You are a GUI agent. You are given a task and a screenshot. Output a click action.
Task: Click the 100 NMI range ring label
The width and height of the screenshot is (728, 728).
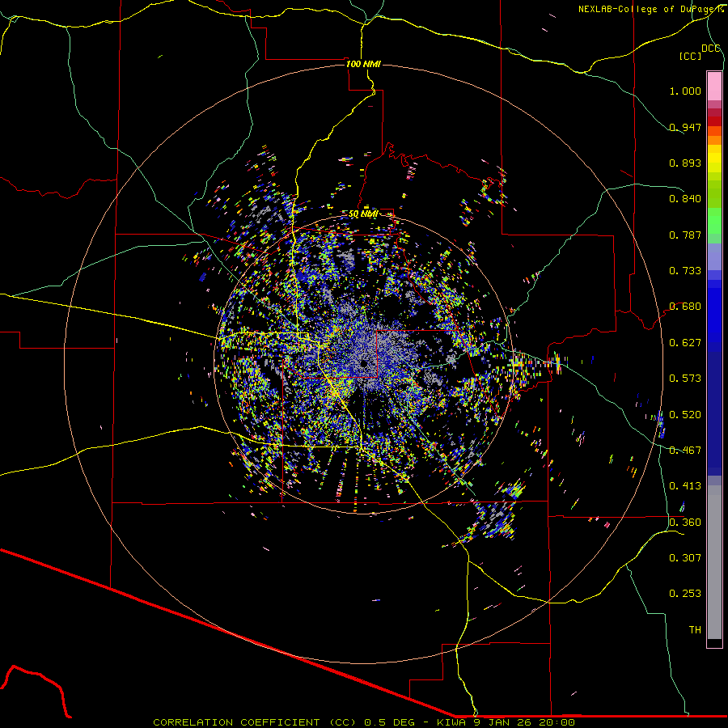[x=363, y=64]
